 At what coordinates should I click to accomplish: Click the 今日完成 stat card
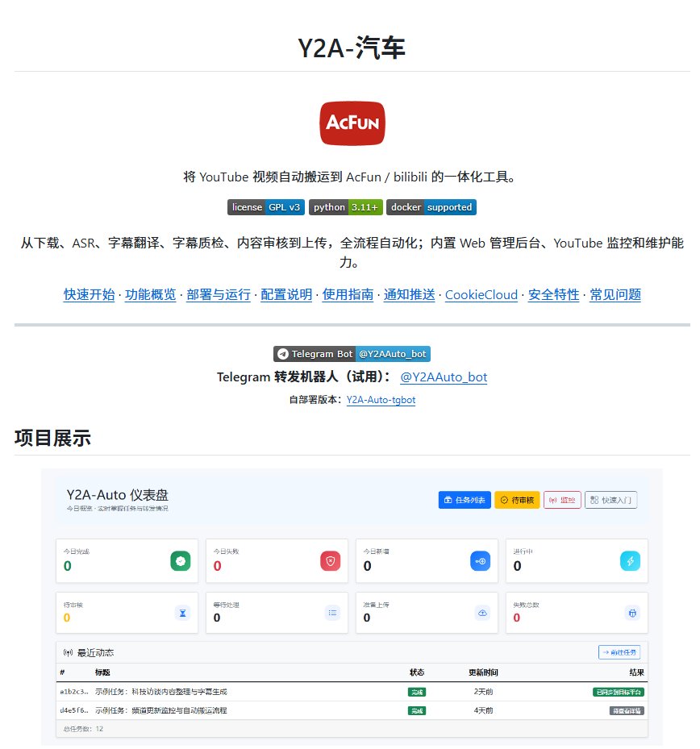(x=127, y=561)
